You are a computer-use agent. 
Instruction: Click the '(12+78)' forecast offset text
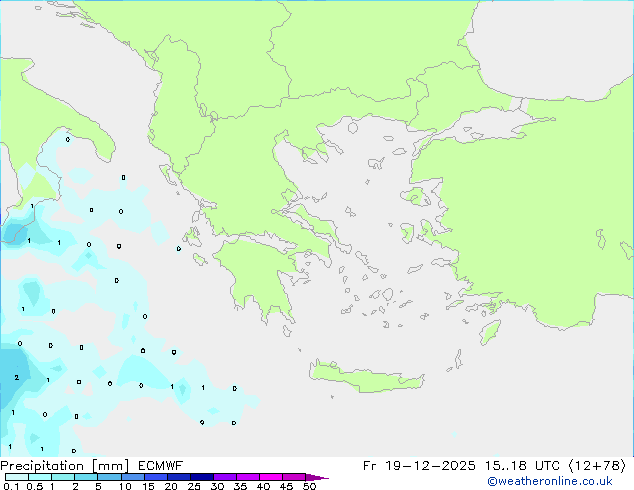tap(597, 466)
